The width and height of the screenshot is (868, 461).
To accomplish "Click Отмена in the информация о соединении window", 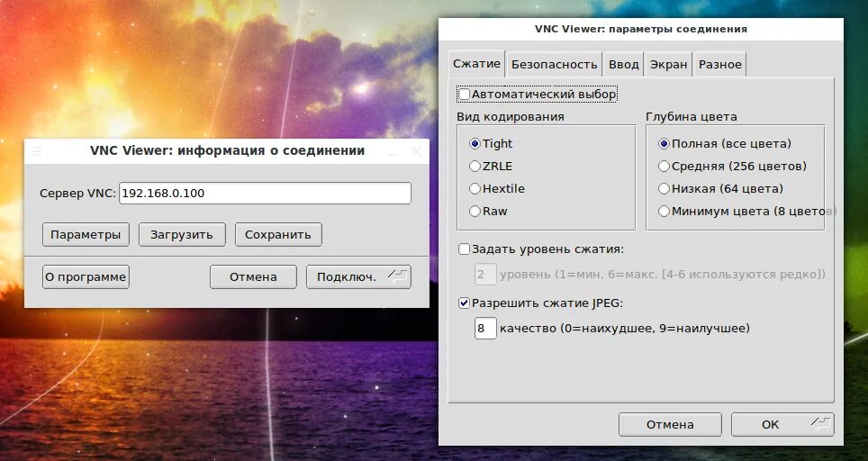I will (x=253, y=276).
